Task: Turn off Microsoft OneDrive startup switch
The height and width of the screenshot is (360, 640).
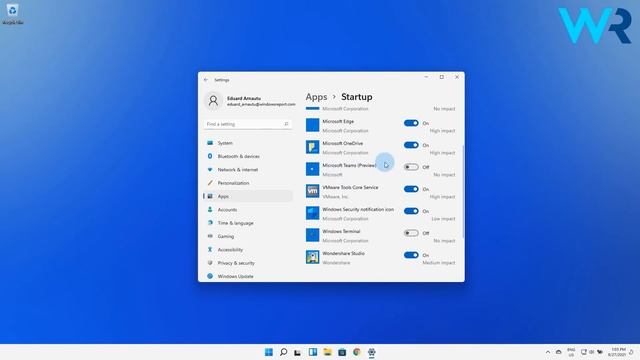Action: click(x=411, y=145)
